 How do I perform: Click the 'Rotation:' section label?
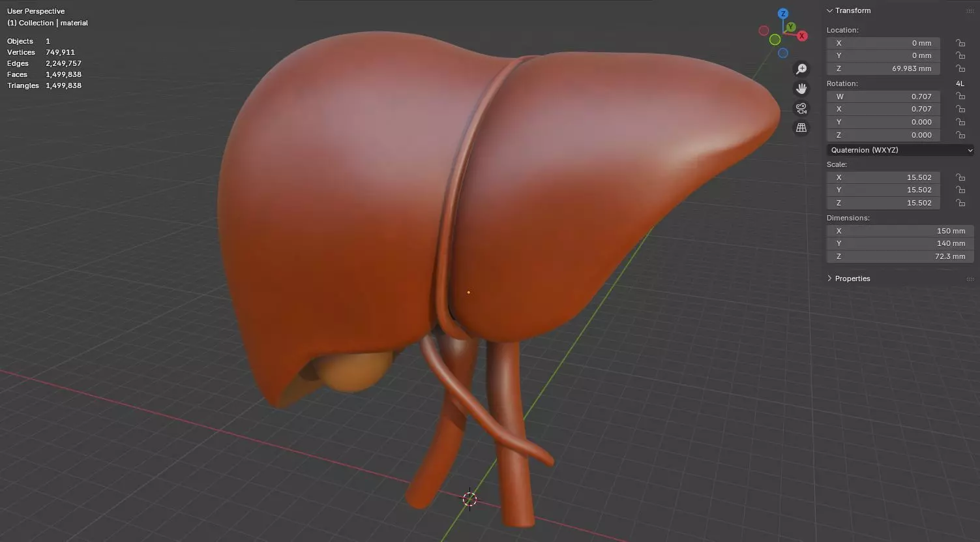coord(842,83)
